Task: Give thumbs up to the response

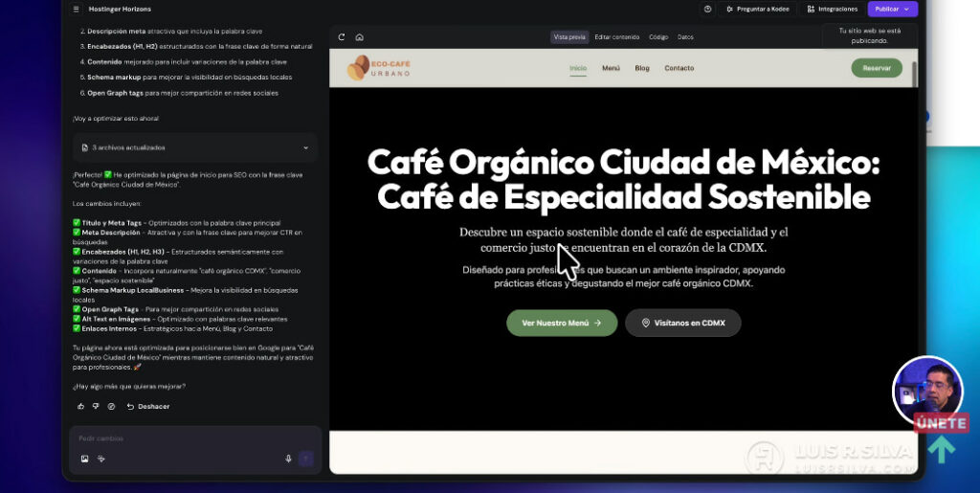Action: click(x=80, y=406)
